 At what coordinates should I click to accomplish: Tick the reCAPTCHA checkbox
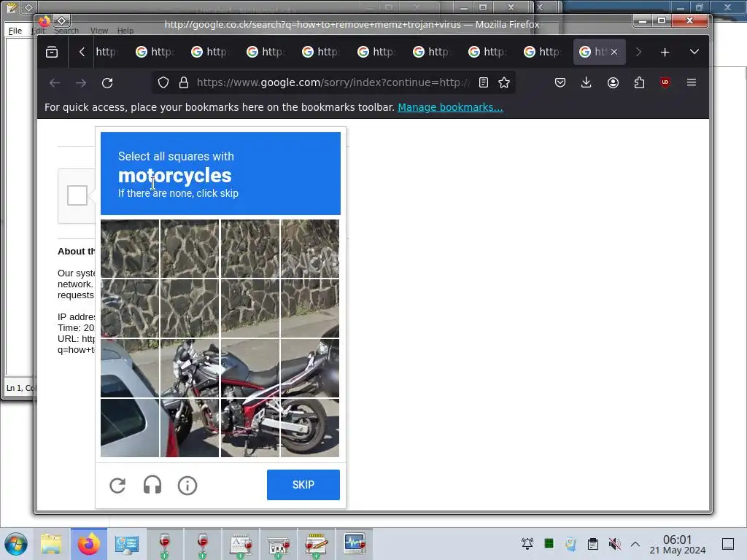click(77, 195)
